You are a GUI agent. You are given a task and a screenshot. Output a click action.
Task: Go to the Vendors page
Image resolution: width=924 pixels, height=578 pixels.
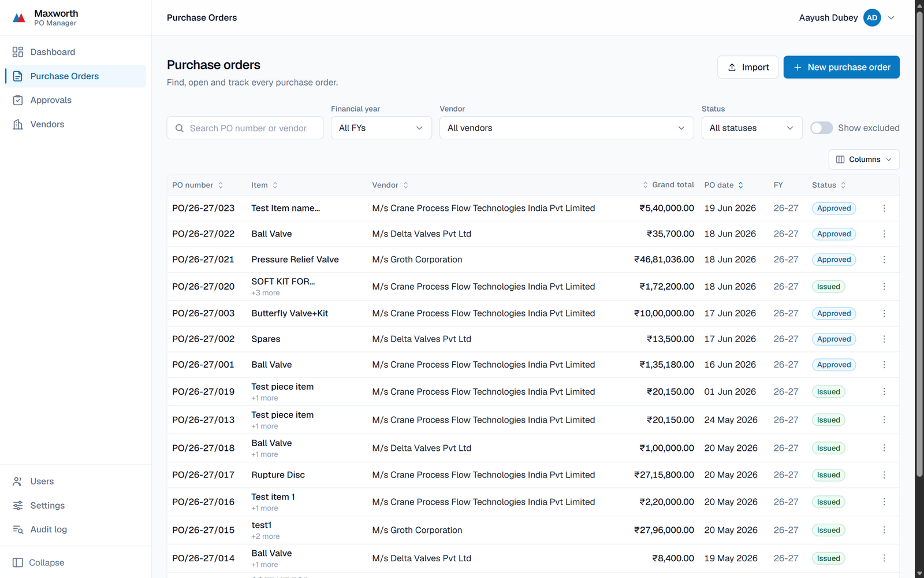(x=76, y=124)
